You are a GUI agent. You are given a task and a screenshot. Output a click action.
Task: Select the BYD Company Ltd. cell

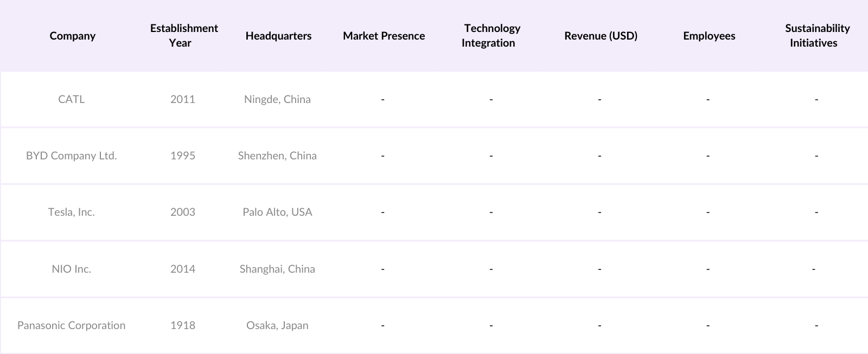click(72, 156)
